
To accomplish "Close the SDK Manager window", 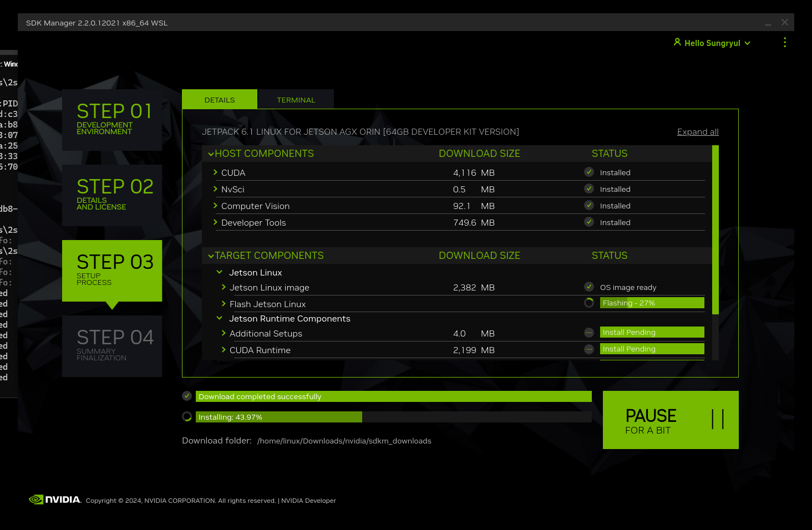I will click(784, 22).
